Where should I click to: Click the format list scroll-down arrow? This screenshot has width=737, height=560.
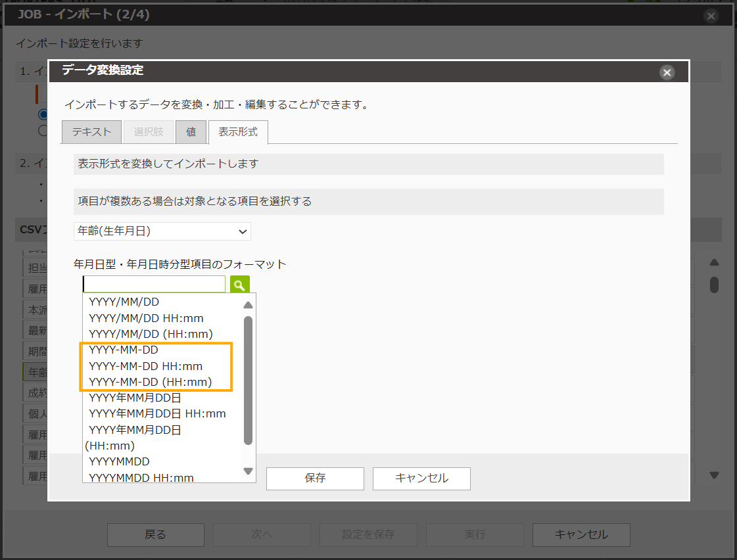[248, 471]
